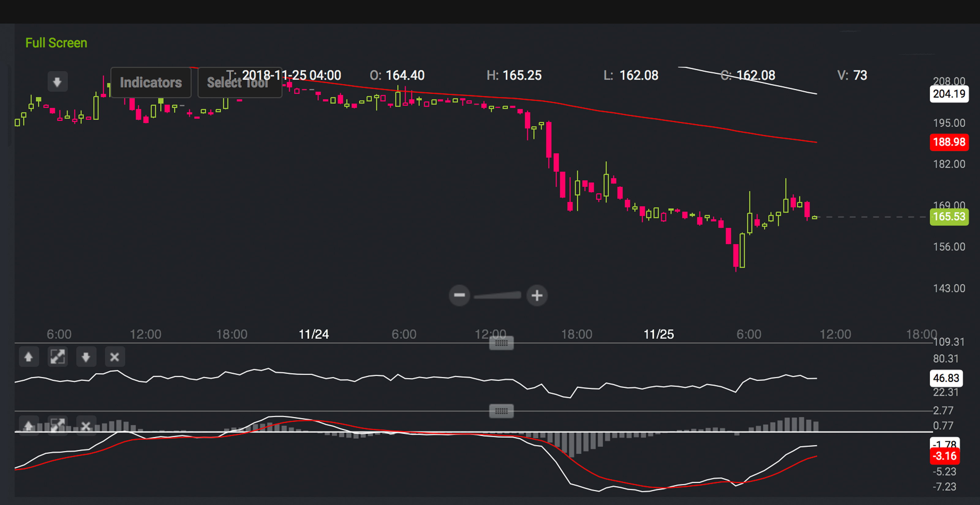Click the 11/24 date marker on time axis
Screen dimensions: 980x505
[x=314, y=334]
